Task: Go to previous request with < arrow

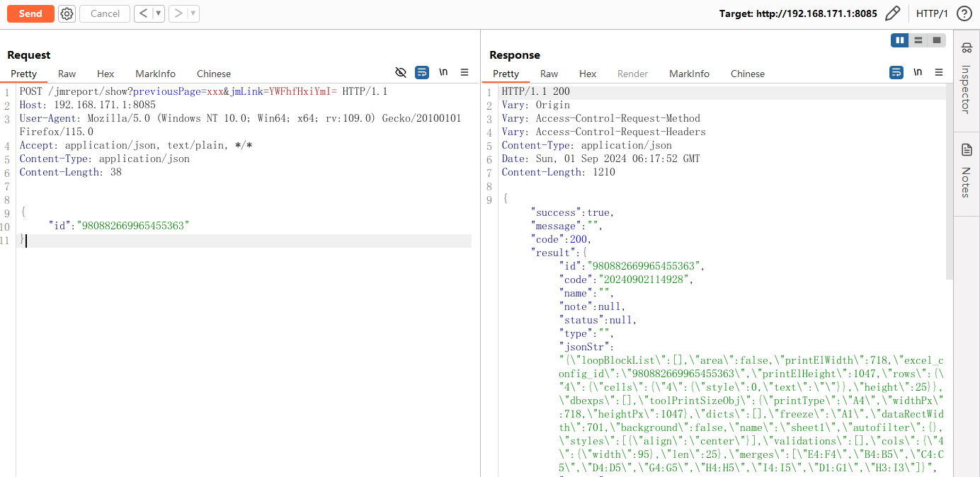Action: coord(144,13)
